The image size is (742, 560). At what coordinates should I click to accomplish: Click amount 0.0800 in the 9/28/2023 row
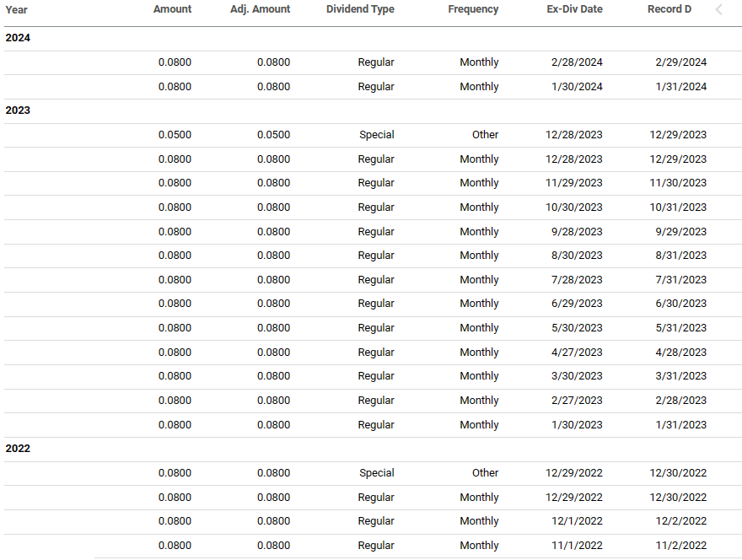(x=175, y=231)
